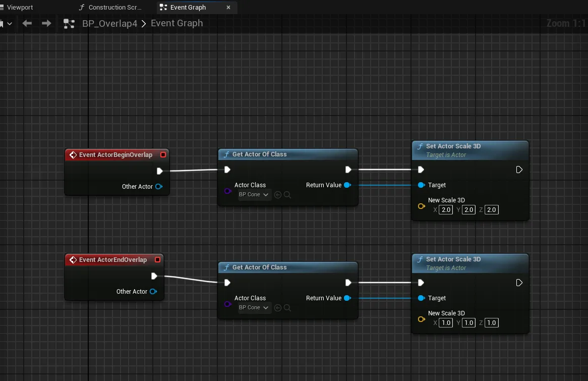
Task: Open the bookmarks dropdown arrow
Action: point(10,24)
